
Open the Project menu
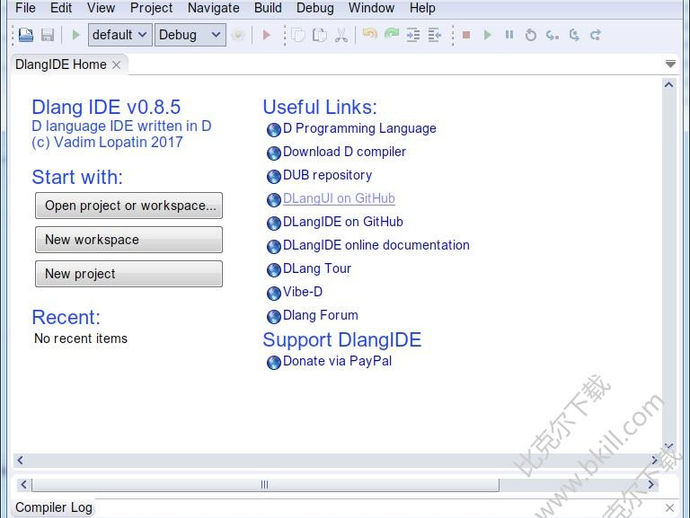point(151,8)
